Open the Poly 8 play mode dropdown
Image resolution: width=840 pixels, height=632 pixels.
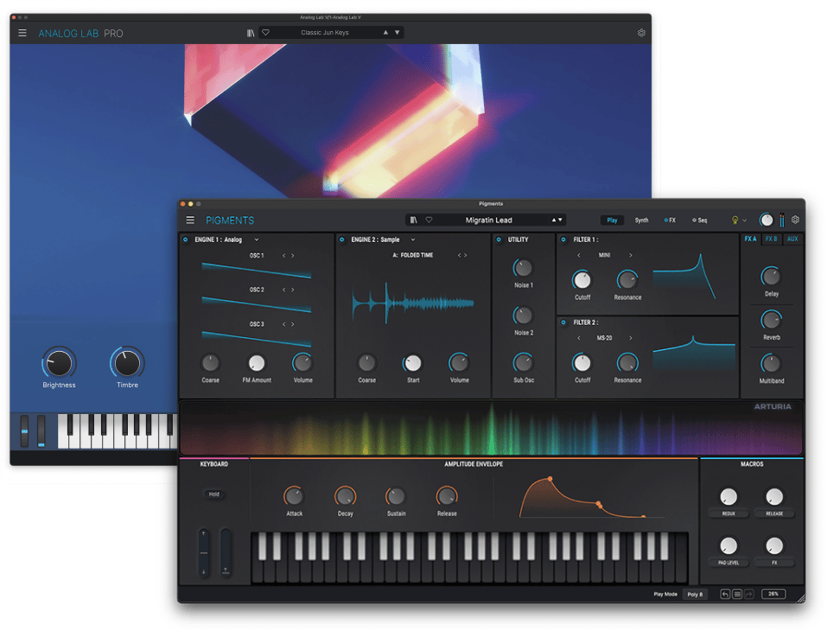coord(695,594)
